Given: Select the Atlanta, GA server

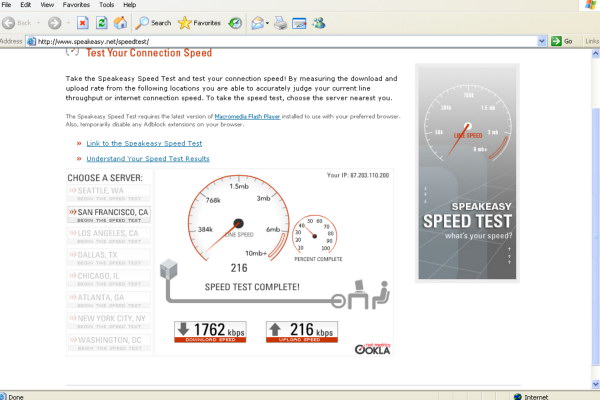Looking at the screenshot, I should click(109, 300).
